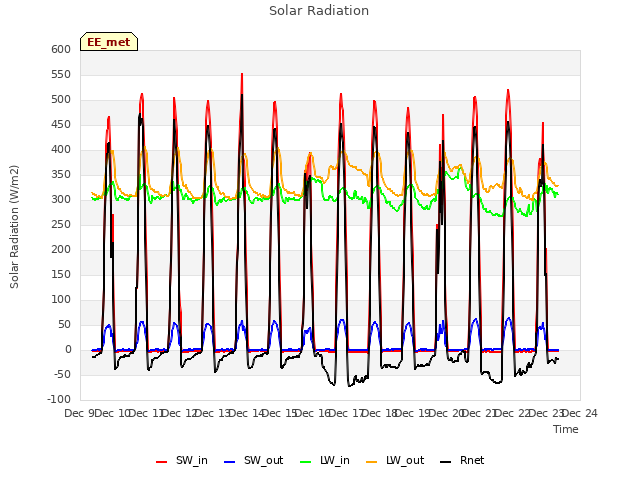Click the 600 y-axis tick label
The height and width of the screenshot is (480, 640).
pyautogui.click(x=61, y=49)
